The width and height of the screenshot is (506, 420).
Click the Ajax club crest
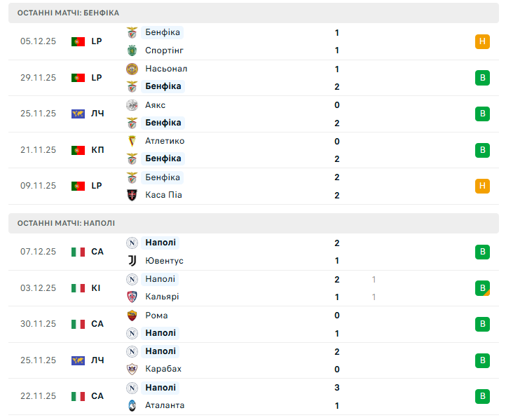132,105
